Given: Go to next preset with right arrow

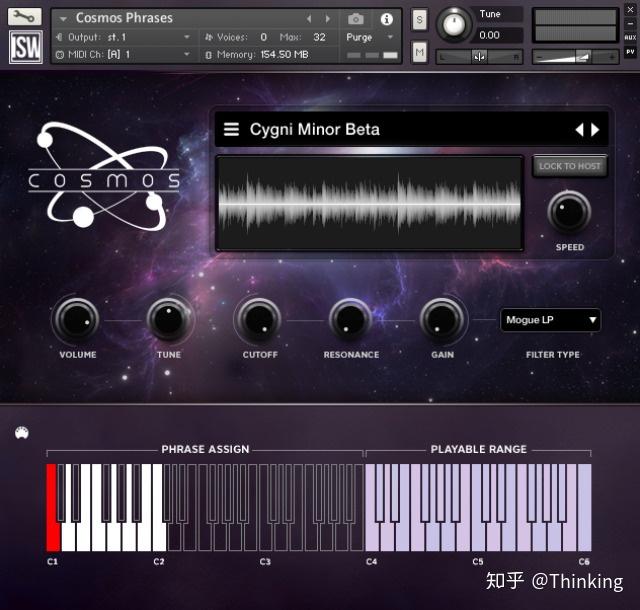Looking at the screenshot, I should (595, 130).
